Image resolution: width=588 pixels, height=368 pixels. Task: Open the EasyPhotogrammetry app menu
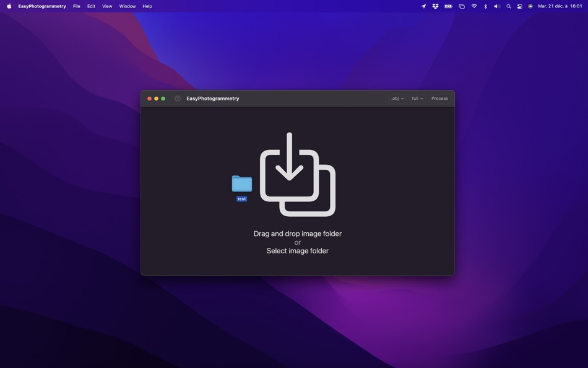pyautogui.click(x=42, y=6)
